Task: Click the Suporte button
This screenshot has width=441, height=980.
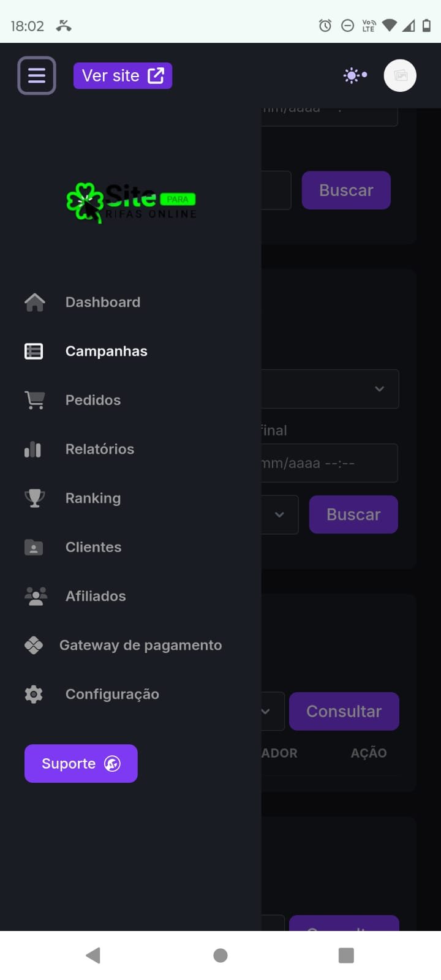Action: 81,763
